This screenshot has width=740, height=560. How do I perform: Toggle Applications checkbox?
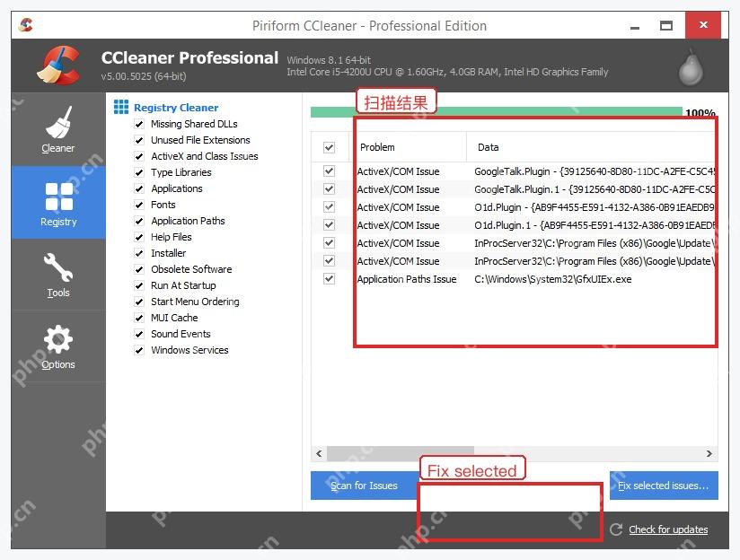(x=139, y=188)
